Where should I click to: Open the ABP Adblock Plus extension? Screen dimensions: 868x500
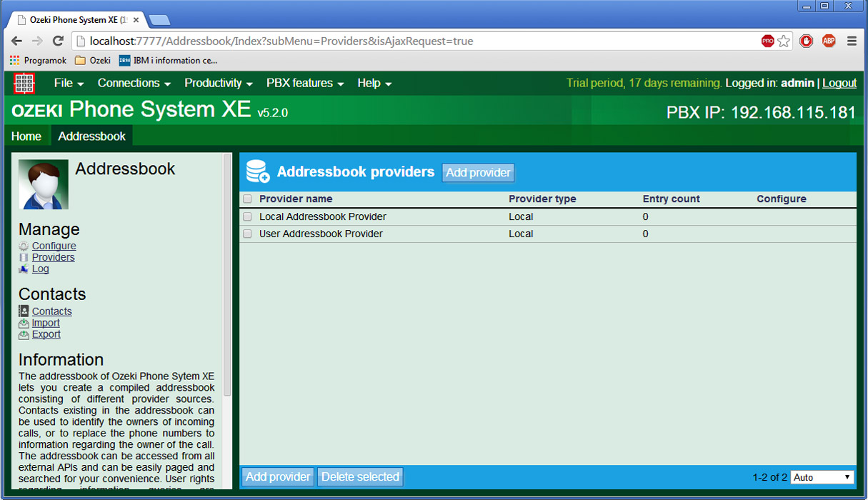click(x=829, y=41)
